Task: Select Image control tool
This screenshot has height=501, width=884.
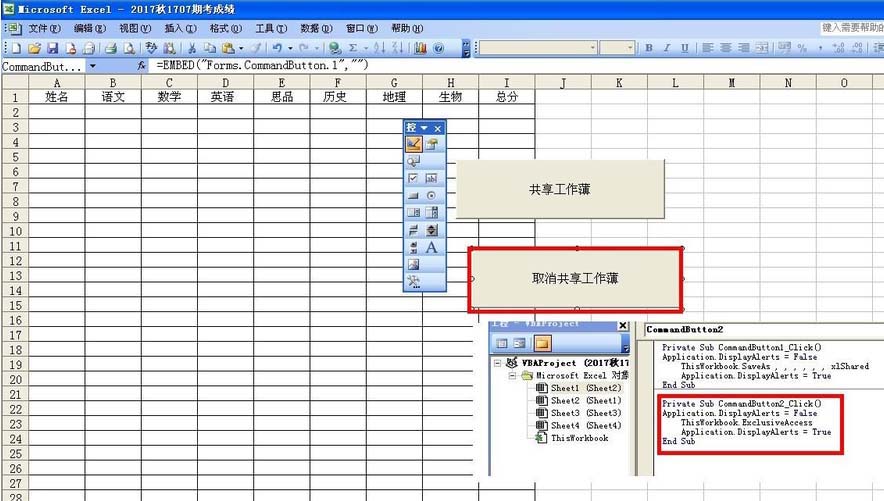Action: tap(413, 264)
